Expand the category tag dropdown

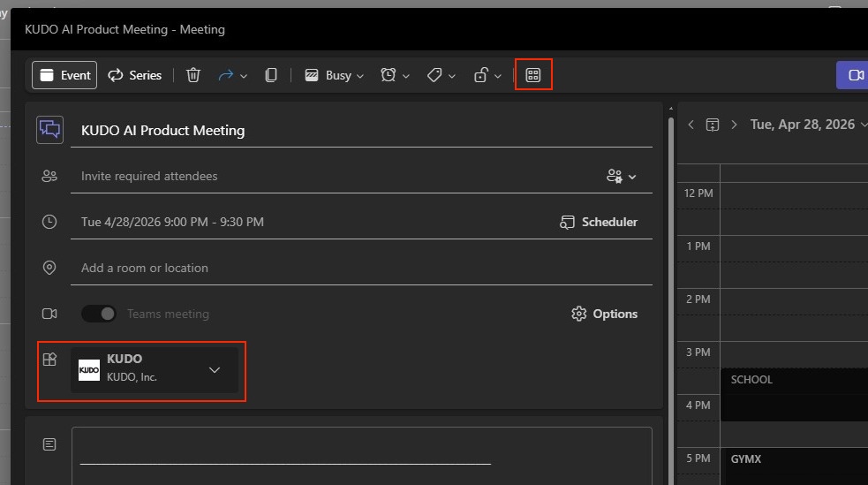[x=452, y=76]
